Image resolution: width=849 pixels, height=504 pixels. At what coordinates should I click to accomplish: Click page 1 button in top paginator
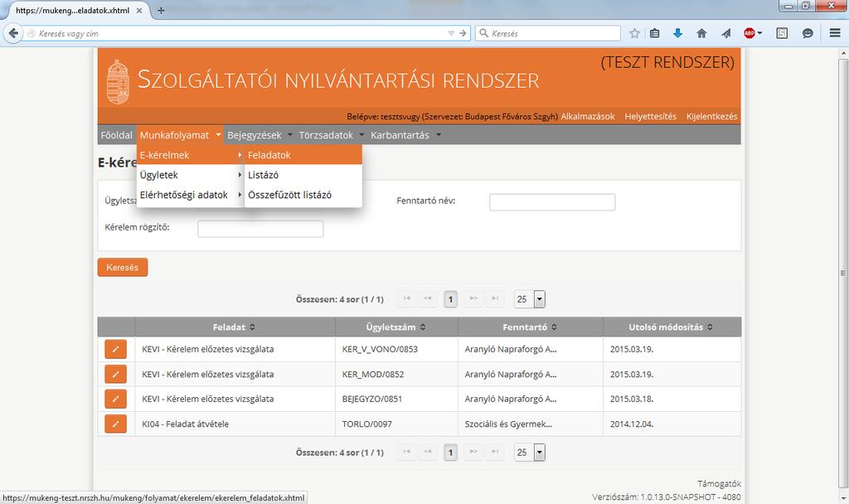click(450, 298)
